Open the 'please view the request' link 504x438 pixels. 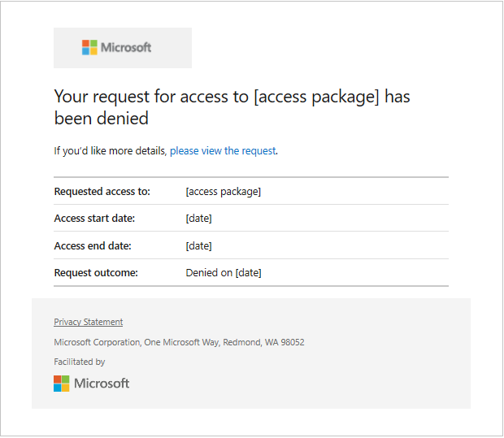223,151
